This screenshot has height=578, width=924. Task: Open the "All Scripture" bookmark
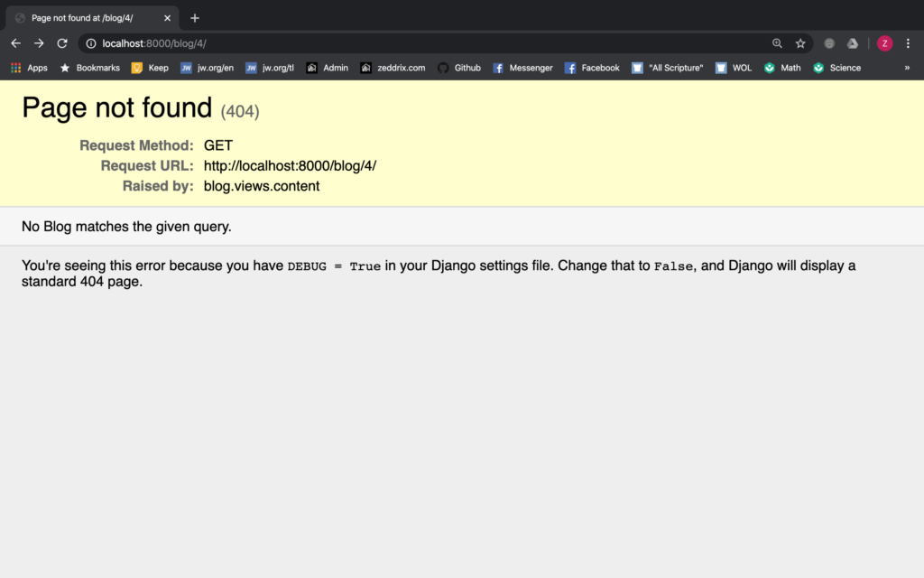(x=668, y=68)
